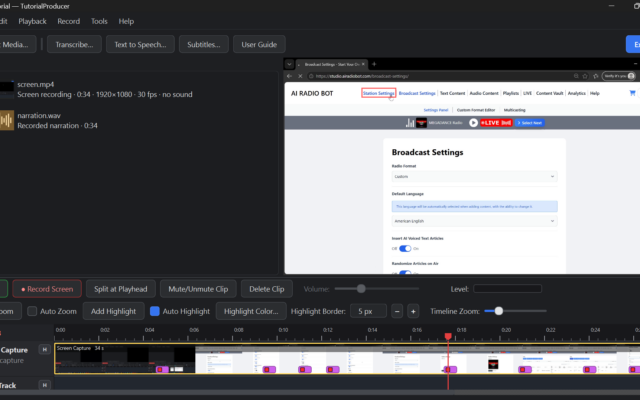The height and width of the screenshot is (400, 640).
Task: Open the Analytics nav link
Action: pyautogui.click(x=576, y=93)
